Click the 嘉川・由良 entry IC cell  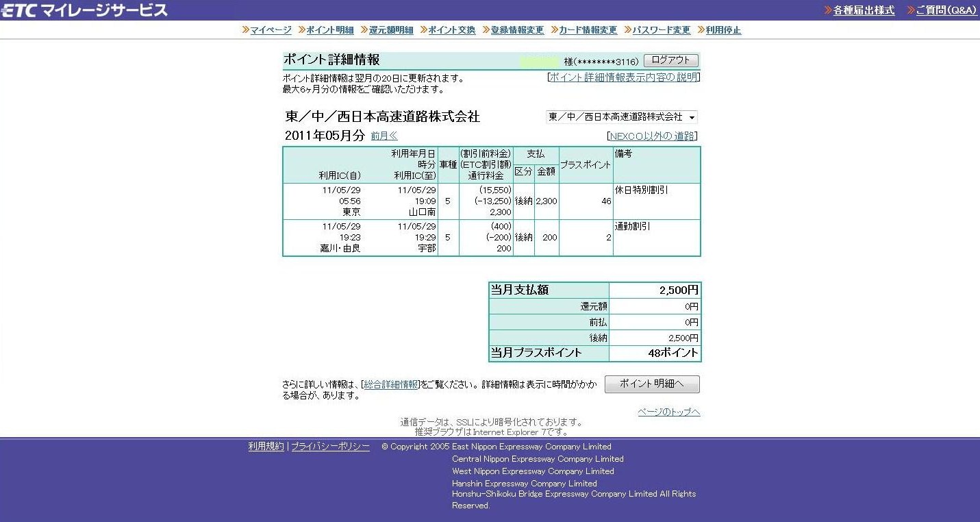(x=340, y=249)
